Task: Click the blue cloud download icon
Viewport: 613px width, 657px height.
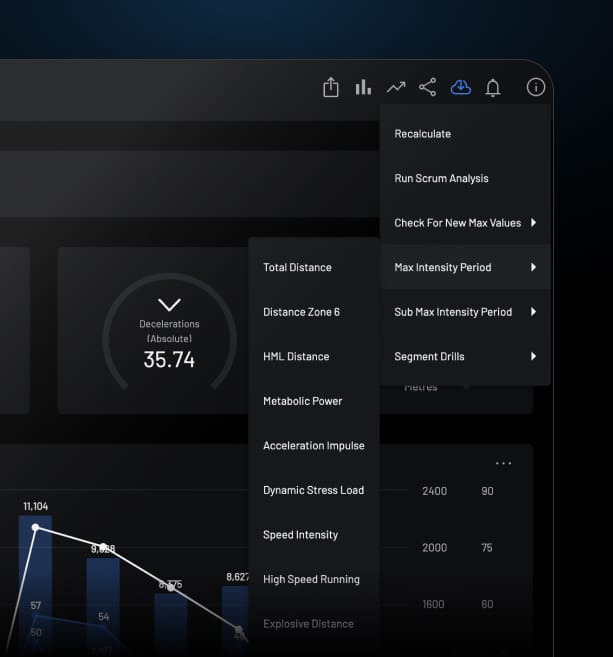Action: click(460, 87)
